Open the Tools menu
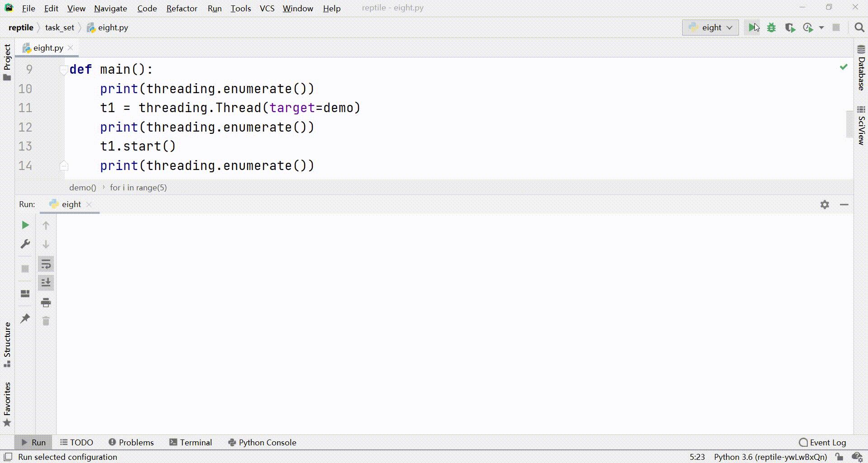The width and height of the screenshot is (868, 463). click(241, 8)
